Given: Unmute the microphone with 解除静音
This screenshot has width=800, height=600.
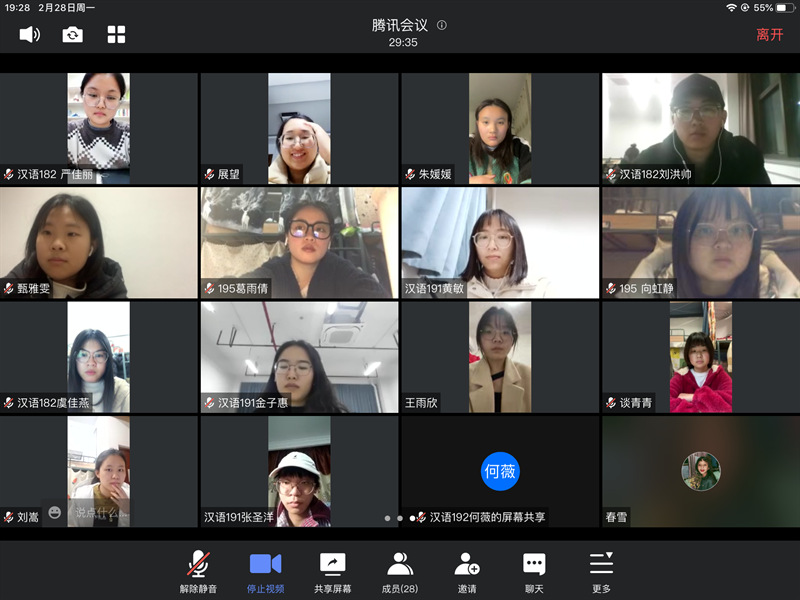Looking at the screenshot, I should [198, 572].
